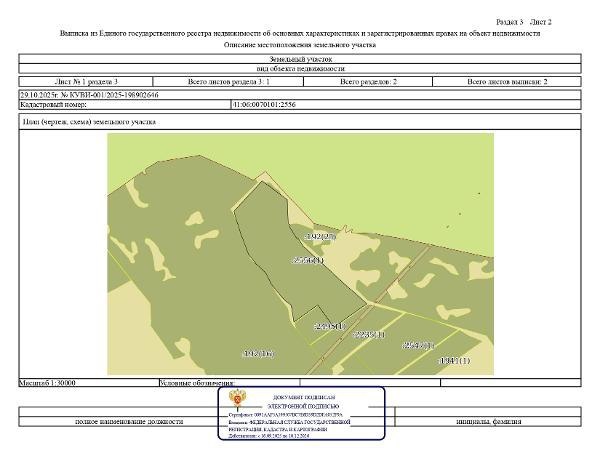This screenshot has width=600, height=464.
Task: Click the 'План (чертеж, схема) земельного участка' heading
Action: (89, 122)
